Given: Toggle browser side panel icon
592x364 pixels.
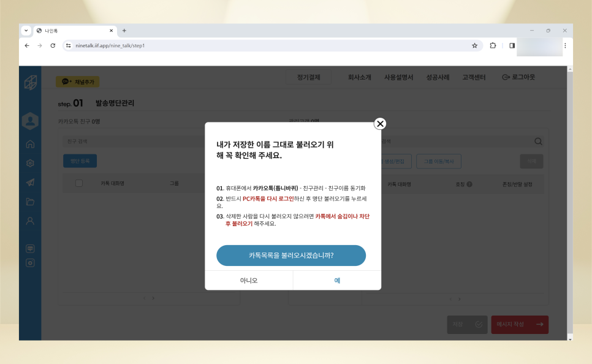Looking at the screenshot, I should [x=512, y=46].
